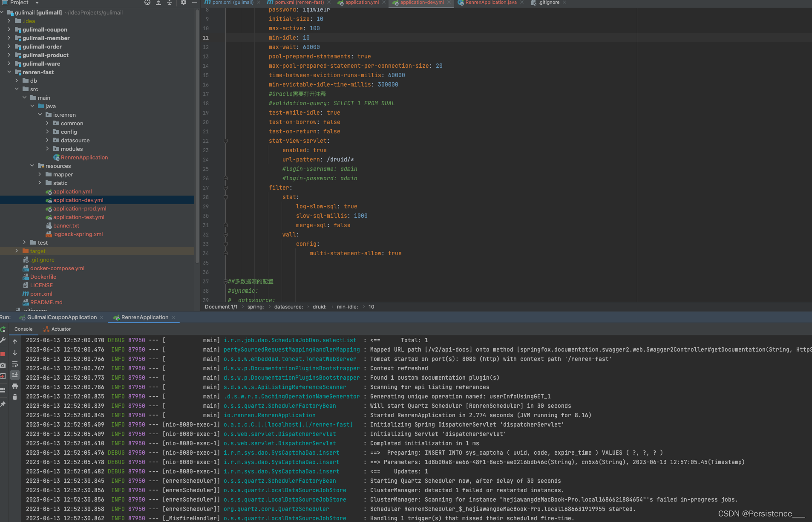Expand the gulimall-order module
This screenshot has width=812, height=522.
pos(9,46)
